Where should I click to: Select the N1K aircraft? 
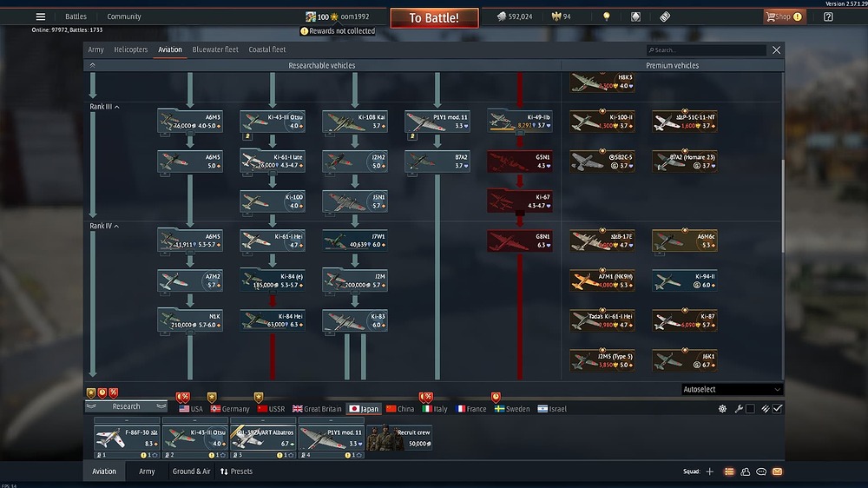point(190,320)
